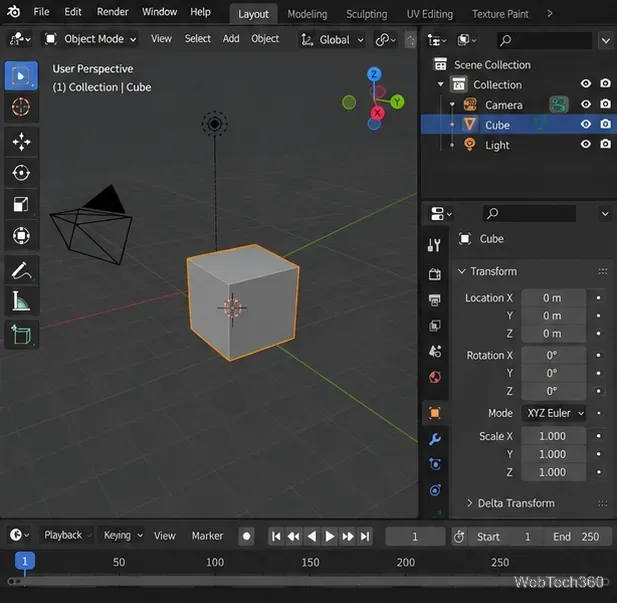Click the X axis on navigation gizmo
Screen dimensions: 617x603
point(377,113)
